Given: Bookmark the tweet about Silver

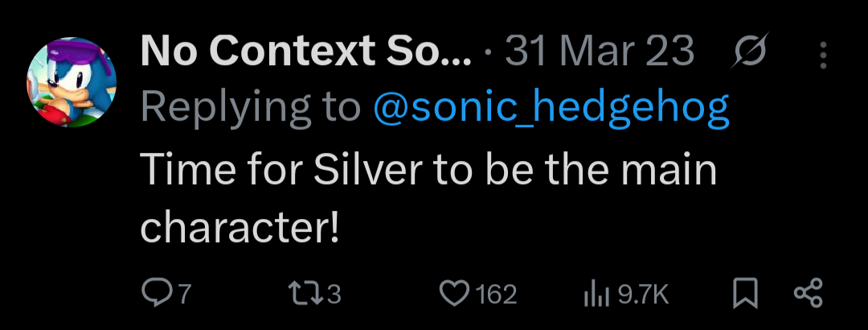Looking at the screenshot, I should click(746, 295).
